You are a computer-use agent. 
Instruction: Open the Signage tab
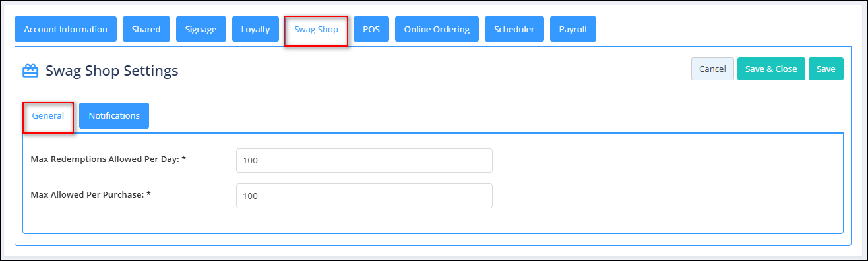point(201,29)
